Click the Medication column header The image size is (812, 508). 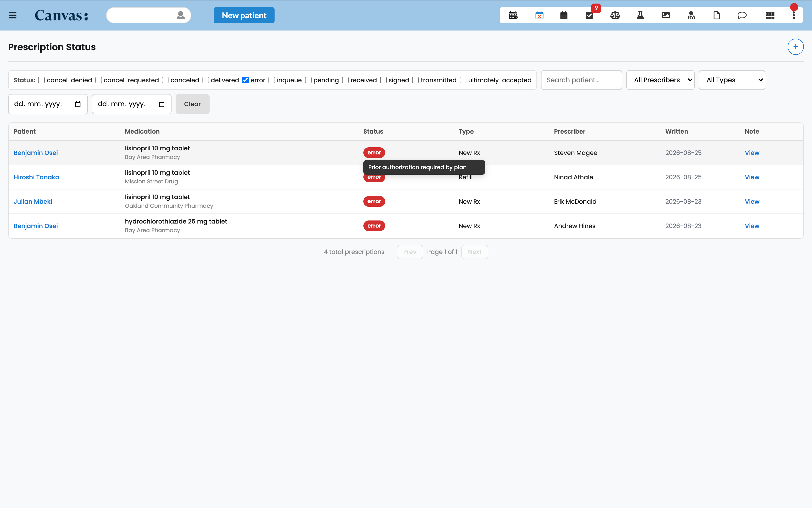[142, 132]
